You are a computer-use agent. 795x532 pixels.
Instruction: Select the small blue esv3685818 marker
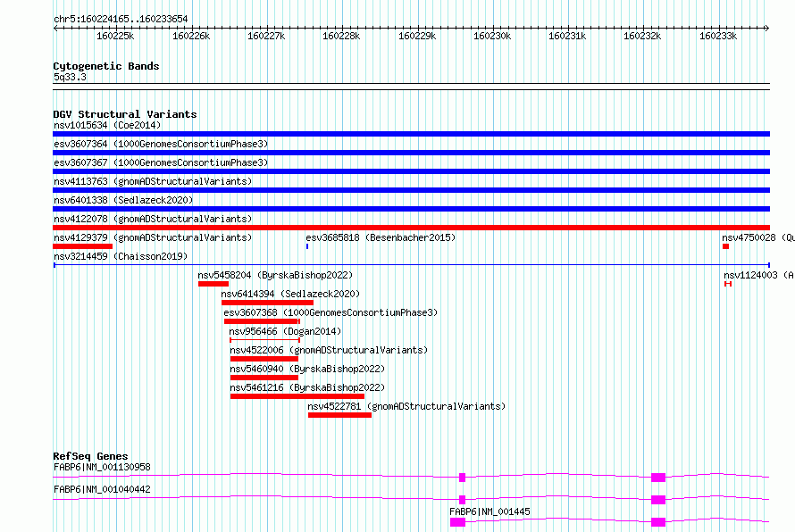tap(307, 246)
